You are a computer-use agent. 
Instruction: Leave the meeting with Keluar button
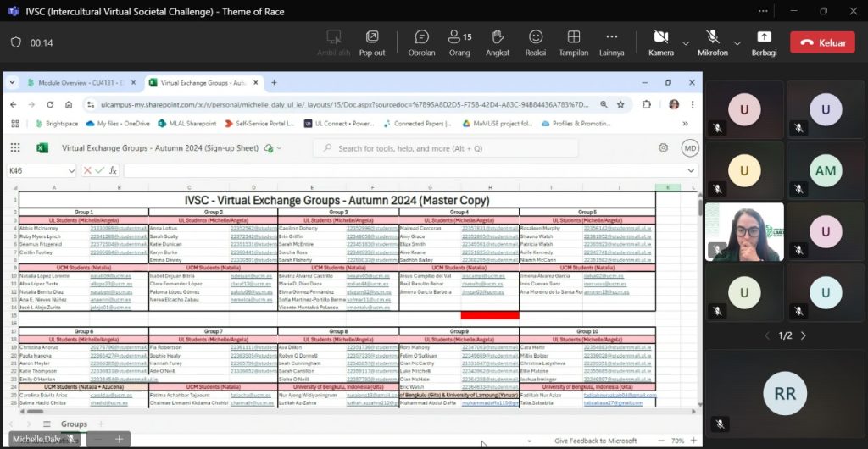821,42
